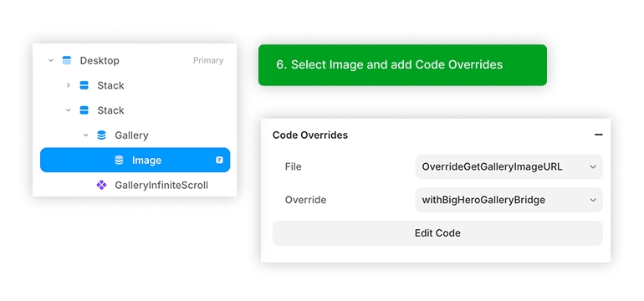Image resolution: width=644 pixels, height=301 pixels.
Task: Click the GalleryInfiniteScroll component icon
Action: (x=101, y=186)
